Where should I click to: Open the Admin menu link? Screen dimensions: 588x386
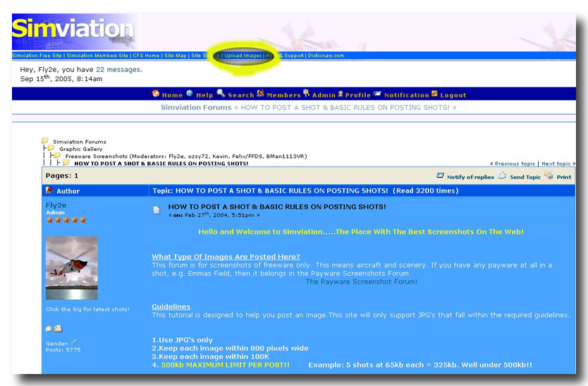[324, 95]
